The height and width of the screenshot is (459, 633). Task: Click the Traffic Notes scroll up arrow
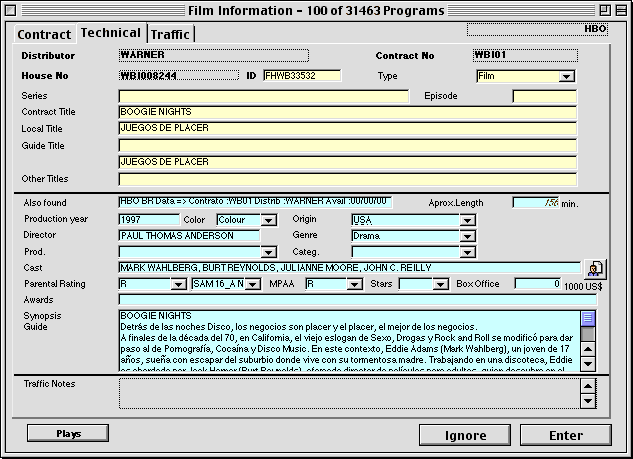(x=588, y=386)
